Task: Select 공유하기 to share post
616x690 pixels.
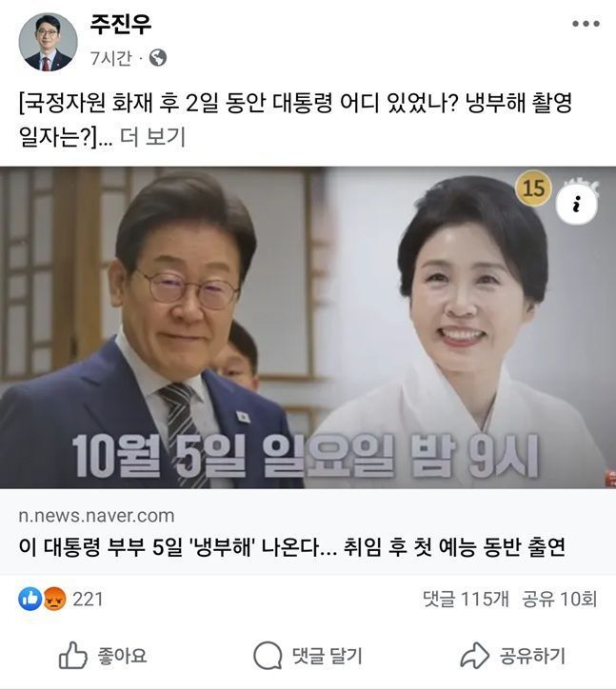Action: pyautogui.click(x=532, y=656)
